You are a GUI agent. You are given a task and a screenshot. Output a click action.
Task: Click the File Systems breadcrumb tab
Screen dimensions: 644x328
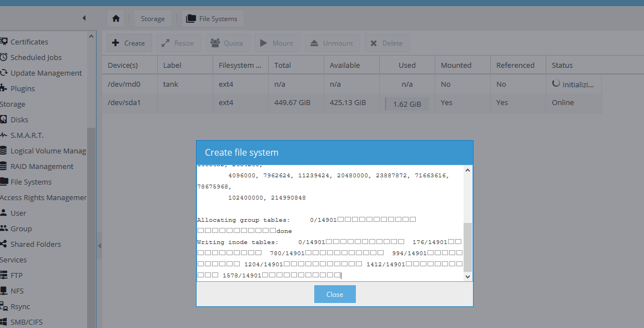point(212,19)
